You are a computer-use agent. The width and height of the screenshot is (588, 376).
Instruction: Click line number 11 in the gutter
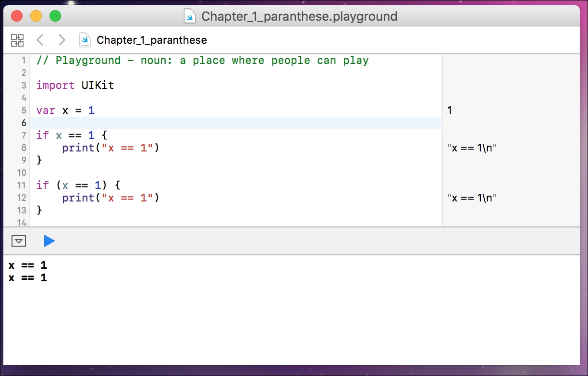(x=21, y=186)
